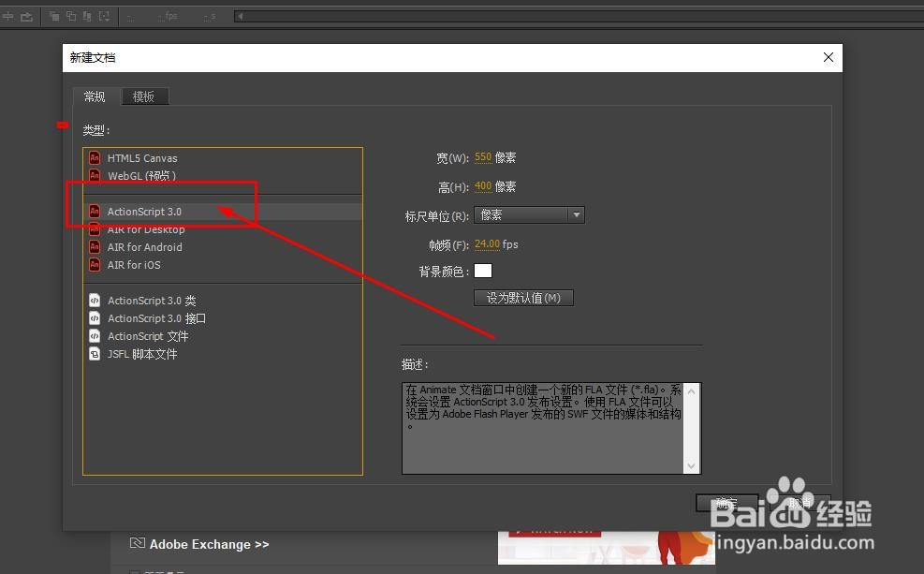Choose ActionScript 3.0 document type
The width and height of the screenshot is (924, 574).
[223, 212]
